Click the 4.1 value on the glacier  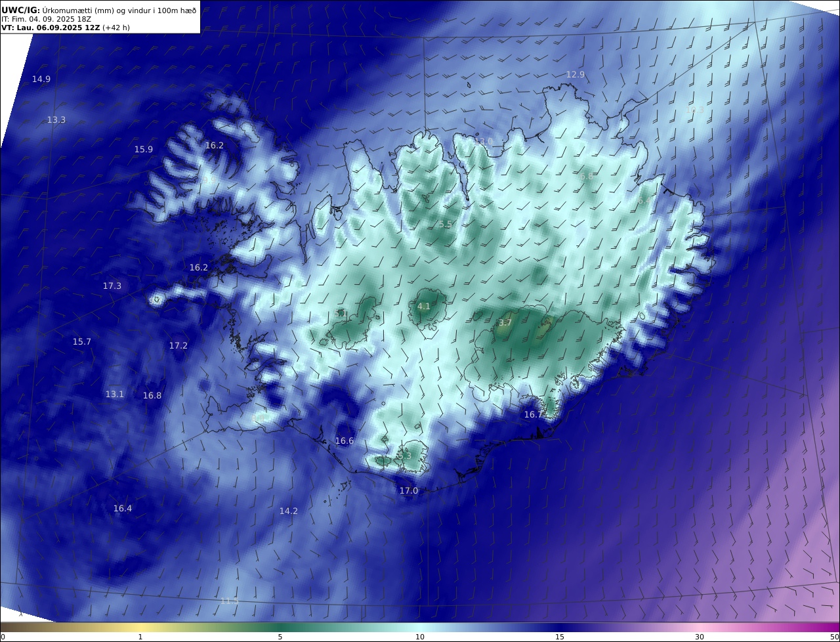tap(424, 307)
